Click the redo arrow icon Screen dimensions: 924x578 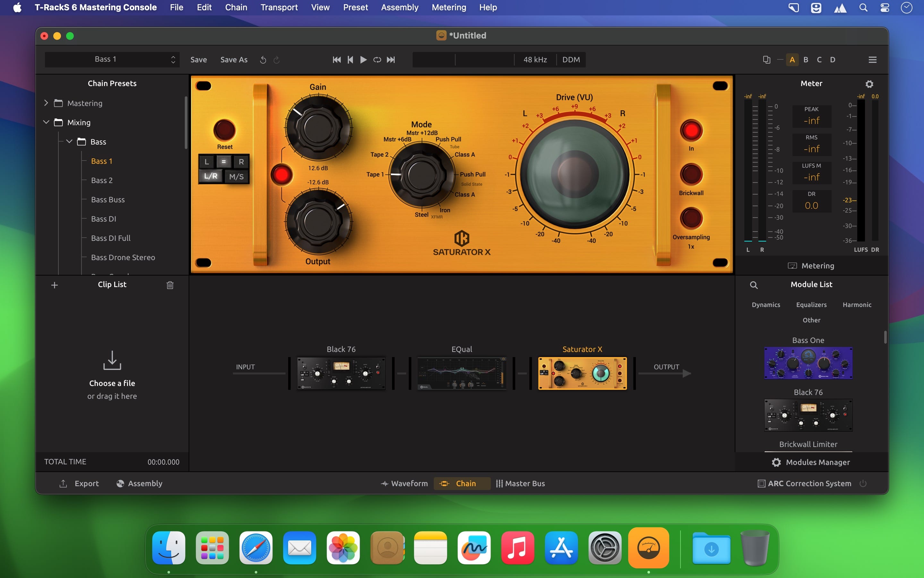[277, 60]
